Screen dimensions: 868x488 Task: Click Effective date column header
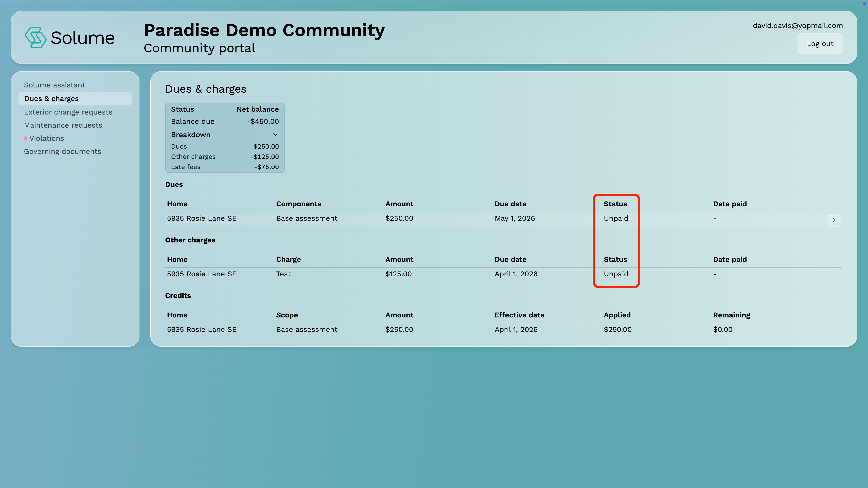[x=519, y=315]
